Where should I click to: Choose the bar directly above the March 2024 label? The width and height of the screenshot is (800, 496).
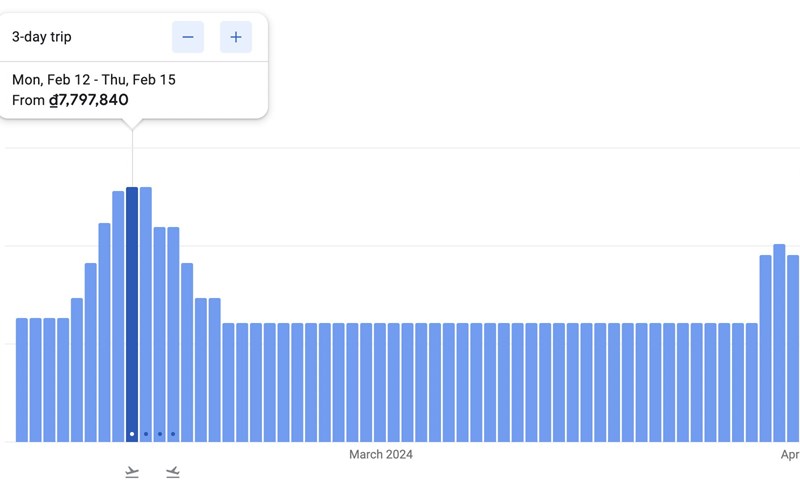(x=380, y=382)
